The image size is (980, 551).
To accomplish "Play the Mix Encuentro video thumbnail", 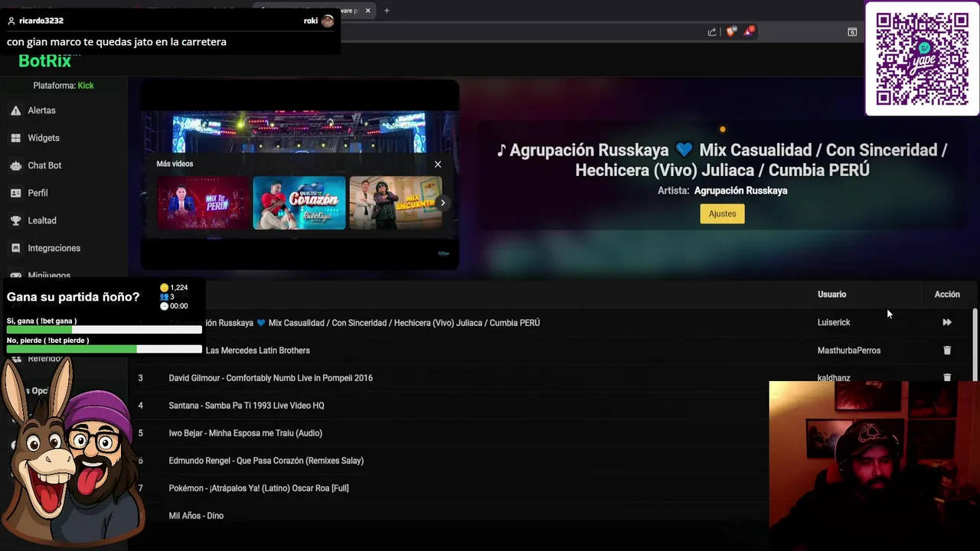I will point(395,203).
